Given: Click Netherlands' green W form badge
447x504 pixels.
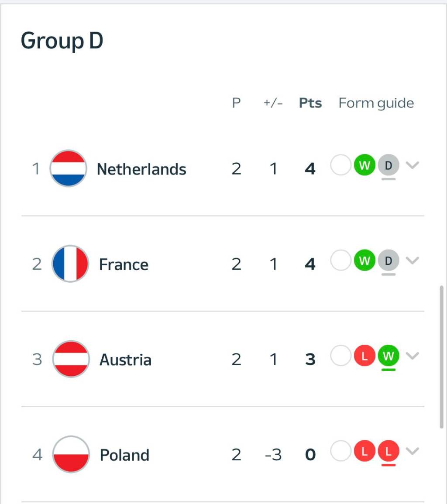Looking at the screenshot, I should pos(365,165).
